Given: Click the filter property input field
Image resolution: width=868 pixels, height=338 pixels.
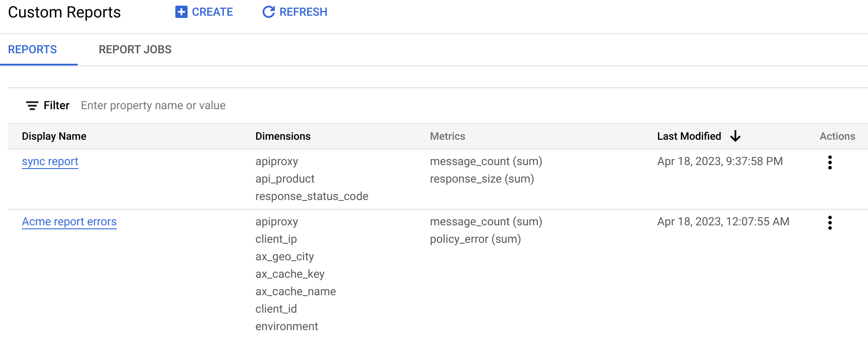Looking at the screenshot, I should coord(153,105).
